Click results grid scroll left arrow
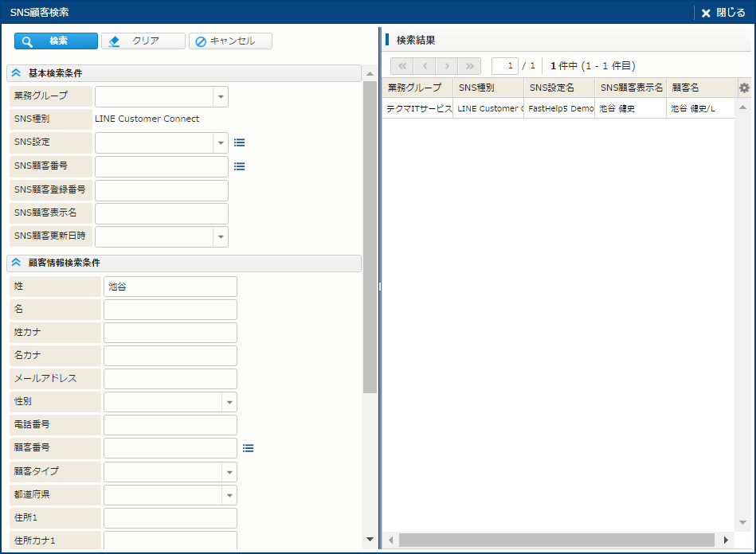The image size is (756, 554). [391, 540]
